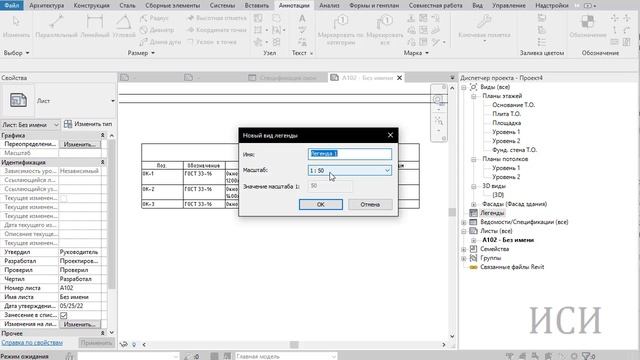Viewport: 640px width, 360px height.
Task: Choose the Параллельный dimension tool
Action: [x=56, y=27]
